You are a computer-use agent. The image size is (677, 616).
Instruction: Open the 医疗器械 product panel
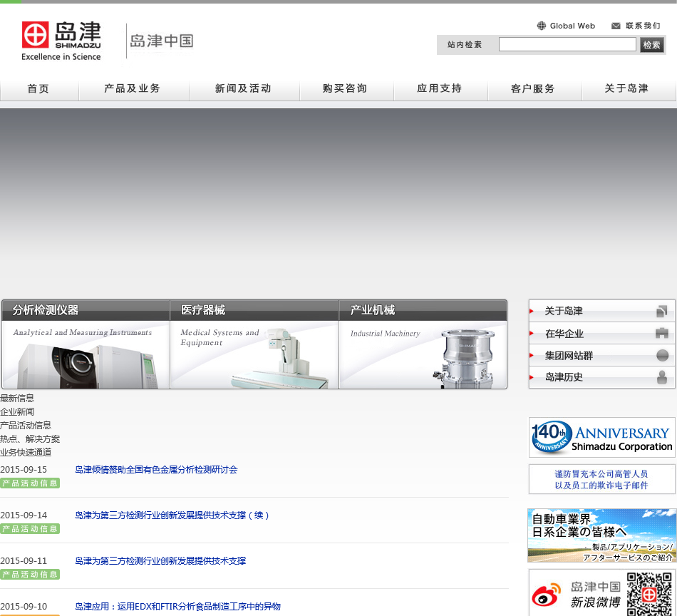point(254,344)
